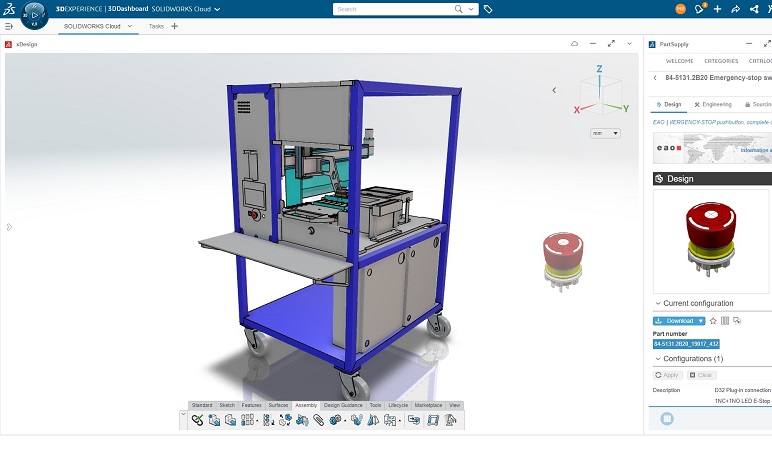Screen dimensions: 772x450
Task: Switch to the Sketch toolbar tab
Action: (227, 405)
